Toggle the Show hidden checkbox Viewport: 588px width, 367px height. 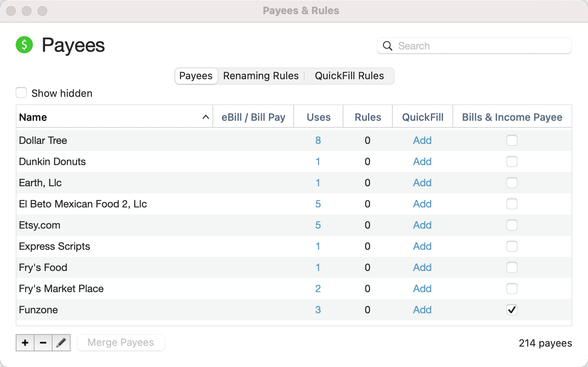click(x=21, y=93)
